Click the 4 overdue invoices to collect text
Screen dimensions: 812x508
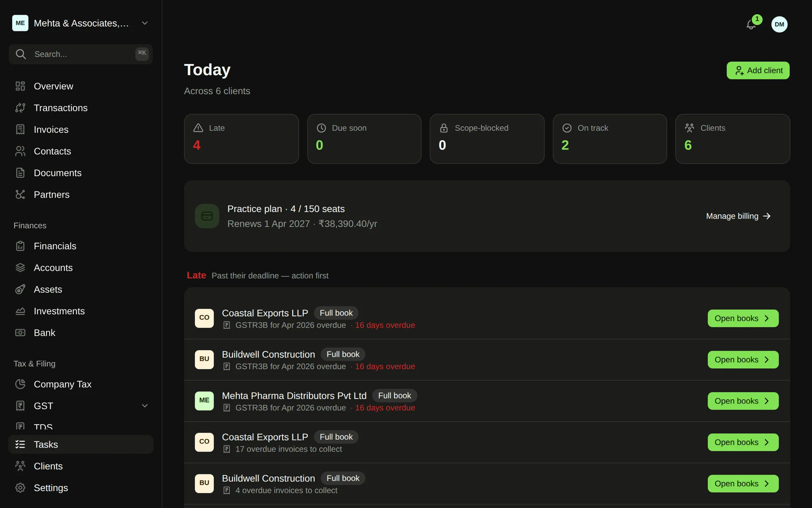[x=286, y=490]
